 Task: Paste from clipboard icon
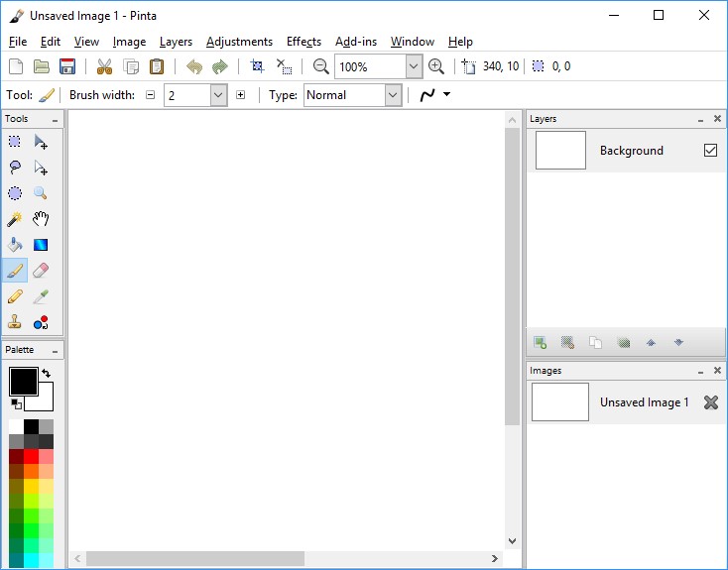point(157,66)
